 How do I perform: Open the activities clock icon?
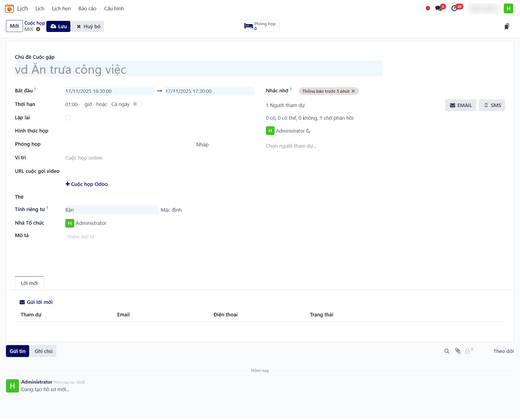pos(454,8)
